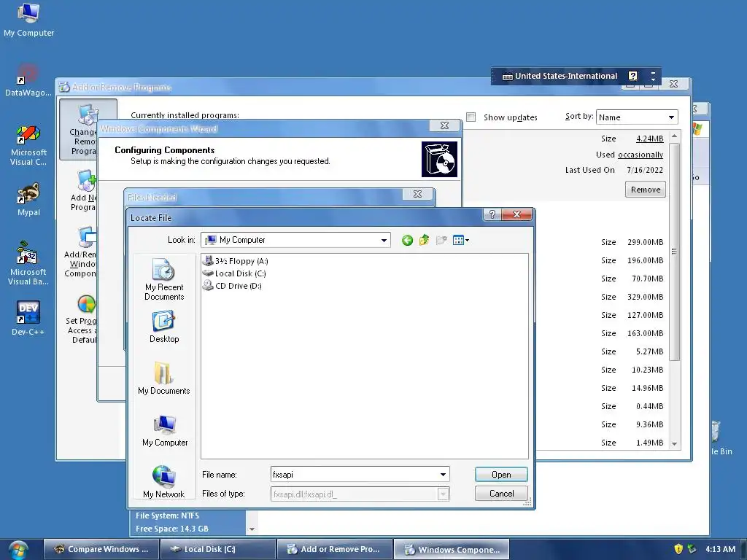Go to Desktop in places bar
Viewport: 747px width, 560px height.
point(164,327)
